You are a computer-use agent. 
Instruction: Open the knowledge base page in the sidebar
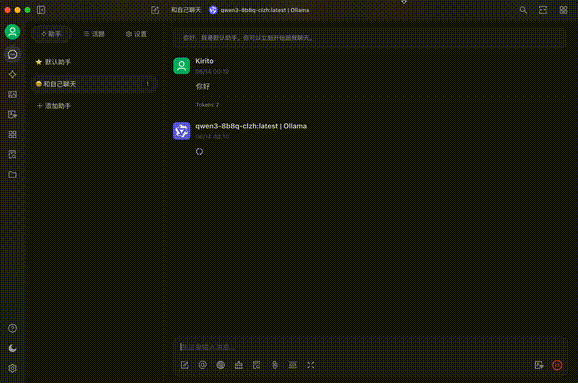(12, 154)
